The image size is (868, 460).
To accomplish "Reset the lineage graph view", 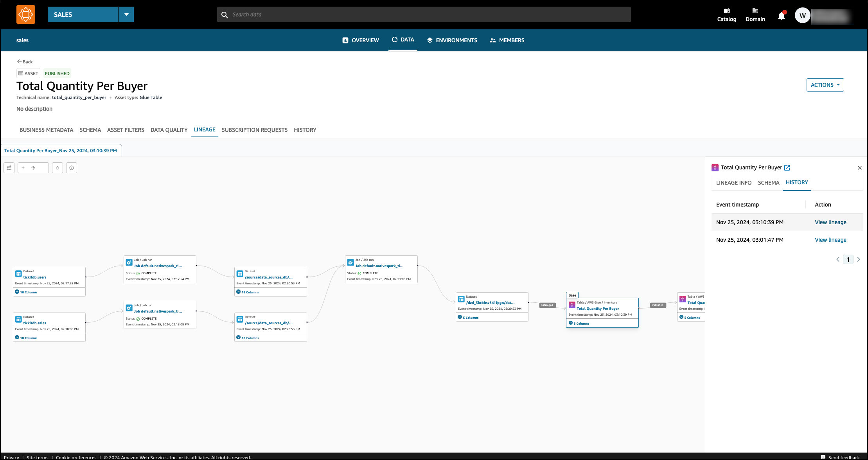I will (x=58, y=168).
